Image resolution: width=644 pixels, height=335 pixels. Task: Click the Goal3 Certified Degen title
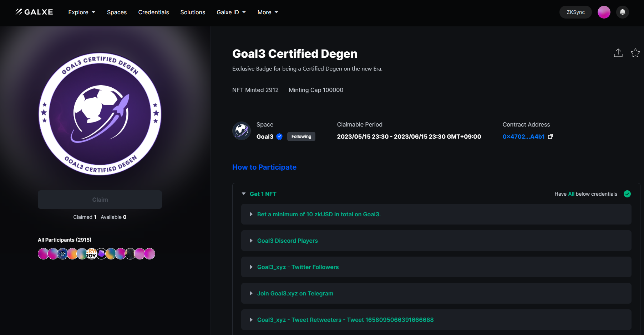point(295,53)
